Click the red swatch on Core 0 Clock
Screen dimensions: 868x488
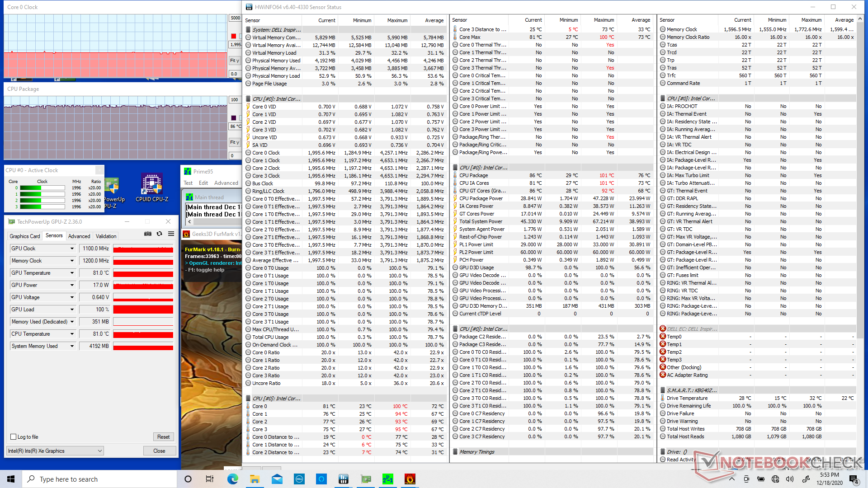tap(234, 36)
